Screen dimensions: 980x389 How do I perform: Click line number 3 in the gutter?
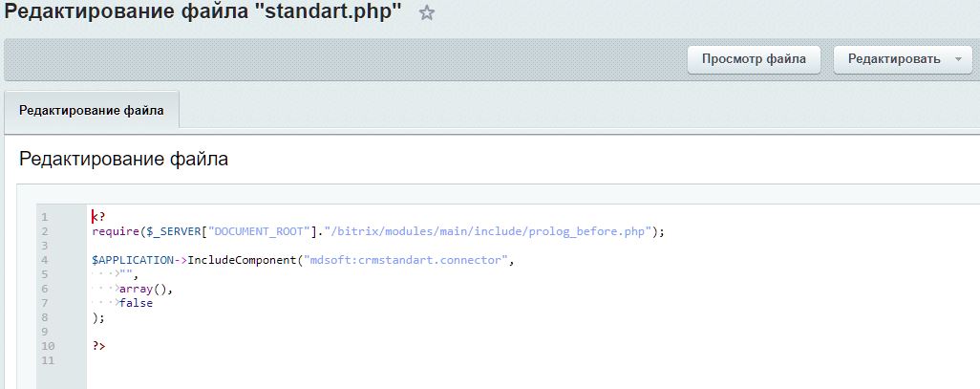44,246
